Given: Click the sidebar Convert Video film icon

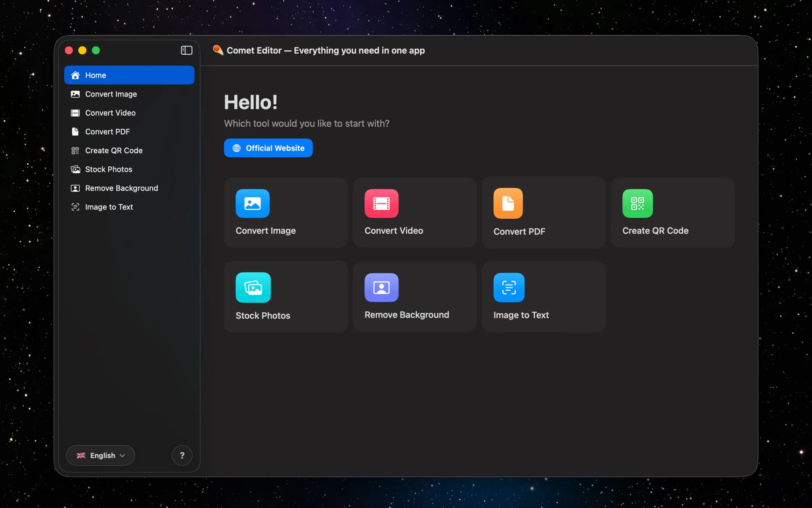Looking at the screenshot, I should click(75, 113).
